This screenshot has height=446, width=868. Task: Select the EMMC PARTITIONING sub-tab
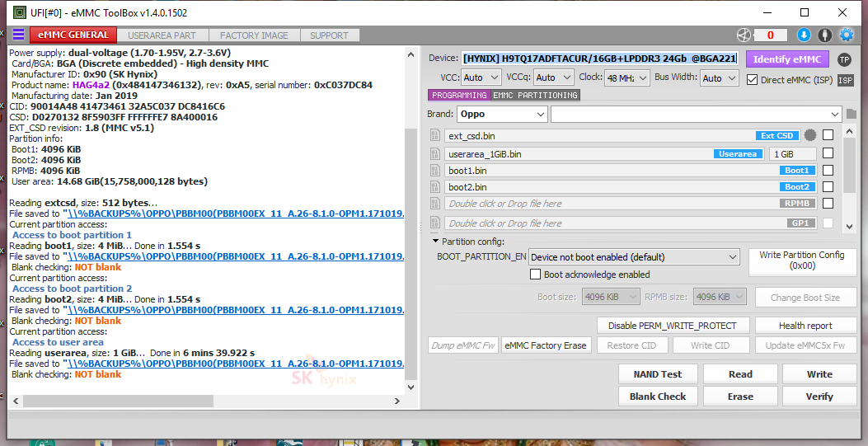click(x=535, y=95)
